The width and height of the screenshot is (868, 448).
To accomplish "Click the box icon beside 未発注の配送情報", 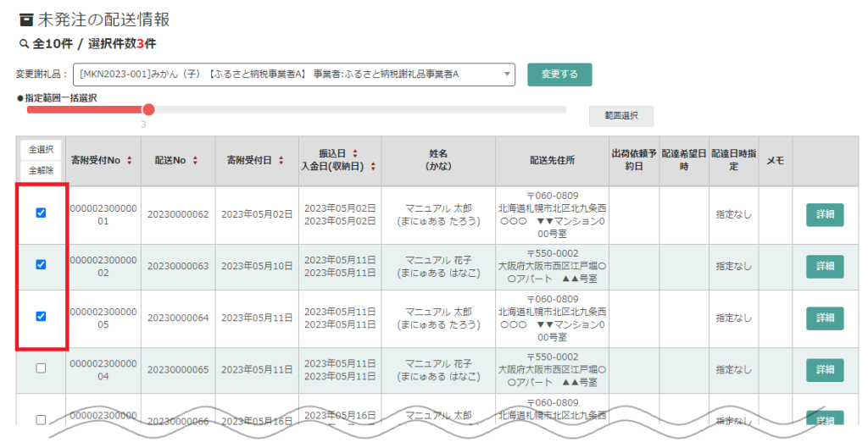I will coord(25,19).
